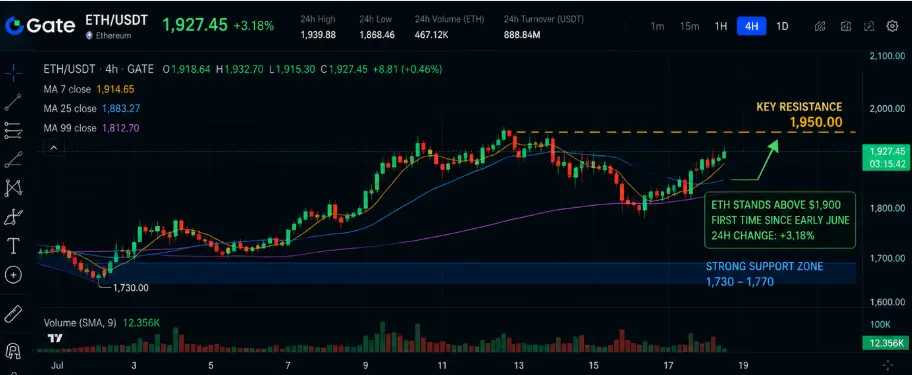Choose the XABCD pattern tool
The image size is (912, 375).
coord(13,188)
